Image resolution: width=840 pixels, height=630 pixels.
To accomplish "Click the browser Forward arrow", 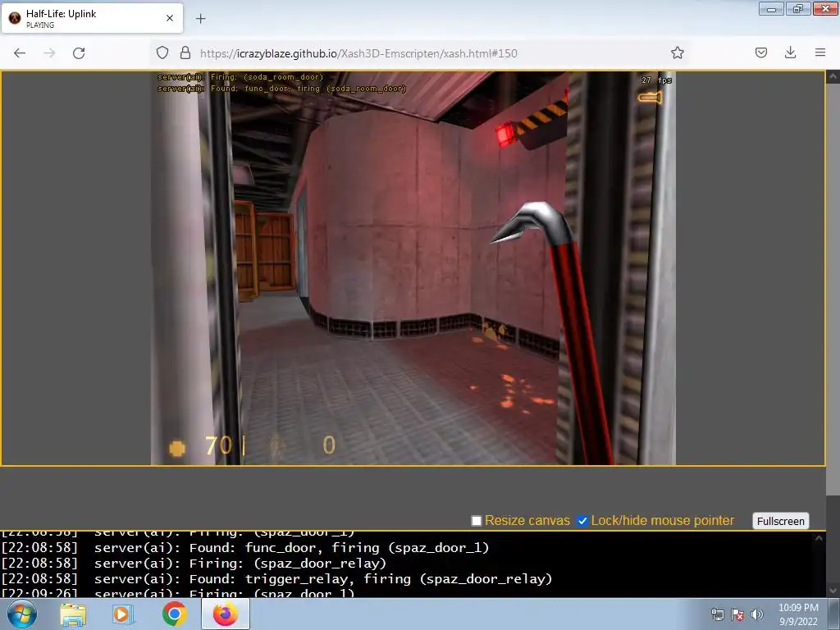I will coord(49,53).
